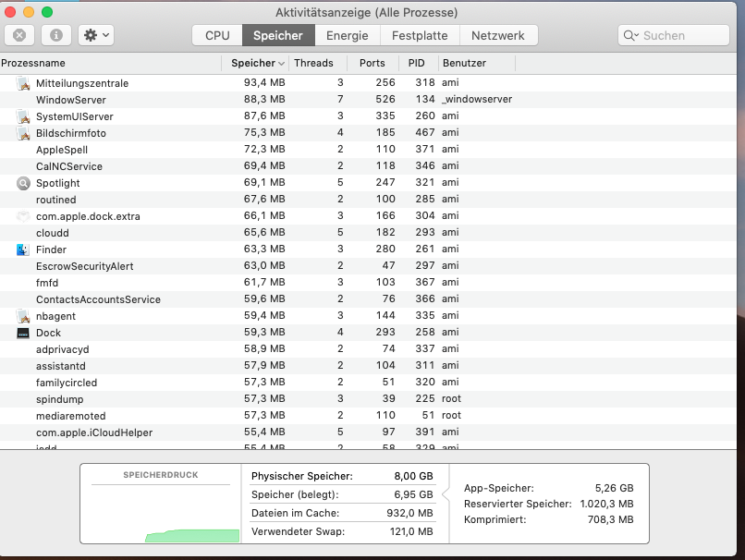Select the mediaremoted process row
This screenshot has width=745, height=560.
368,416
